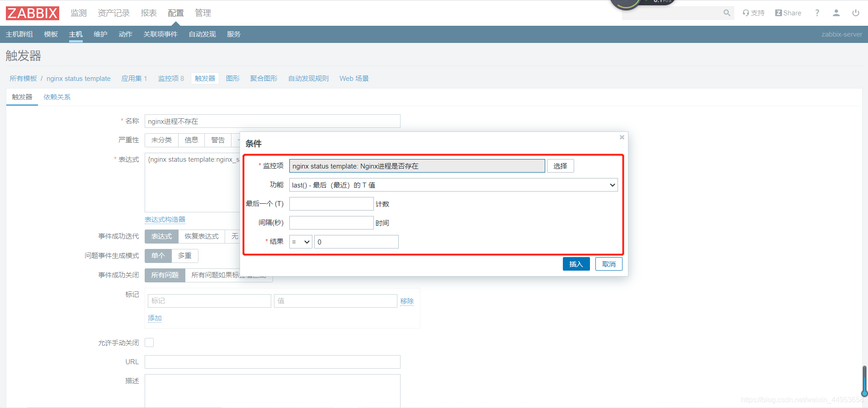Go to 服务 submenu
The height and width of the screenshot is (408, 868).
(234, 34)
